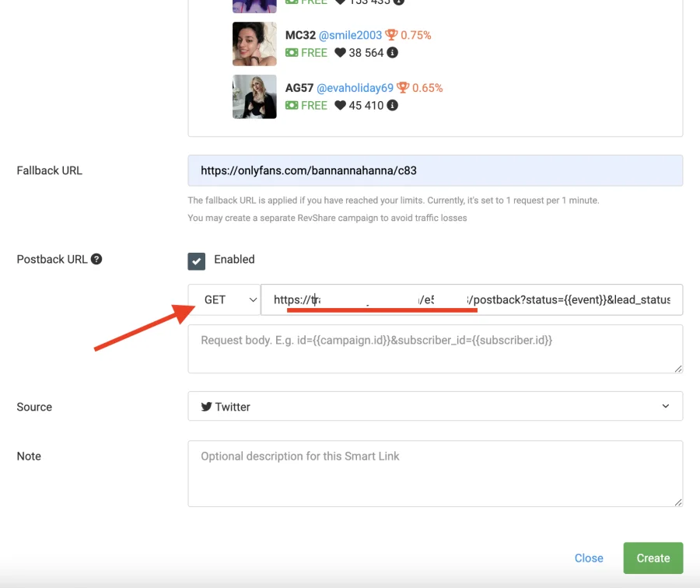Click the info icon next to 45 410
Viewport: 700px width, 588px height.
tap(393, 106)
